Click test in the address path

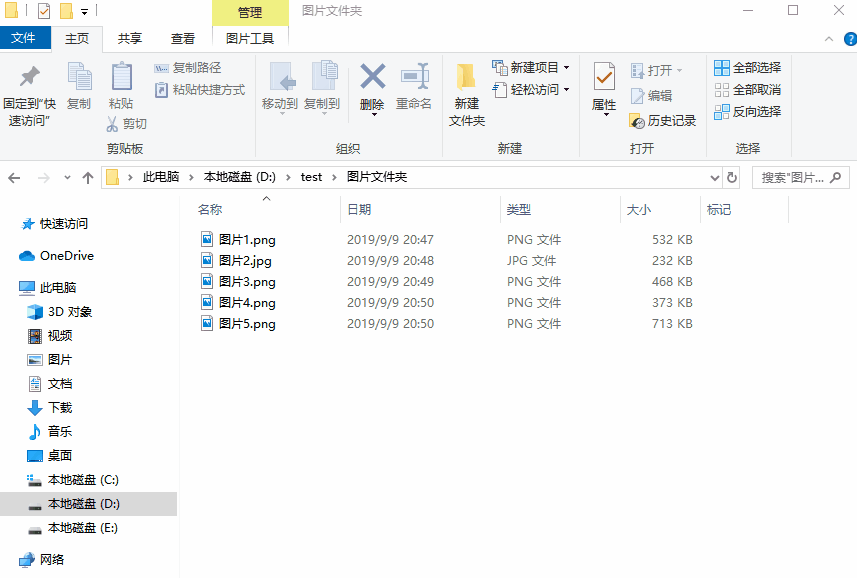[311, 177]
